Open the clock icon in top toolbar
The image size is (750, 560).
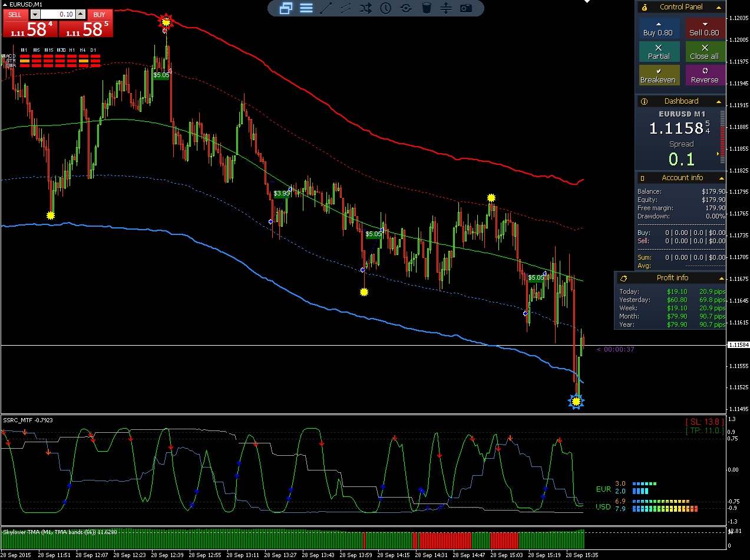click(386, 8)
